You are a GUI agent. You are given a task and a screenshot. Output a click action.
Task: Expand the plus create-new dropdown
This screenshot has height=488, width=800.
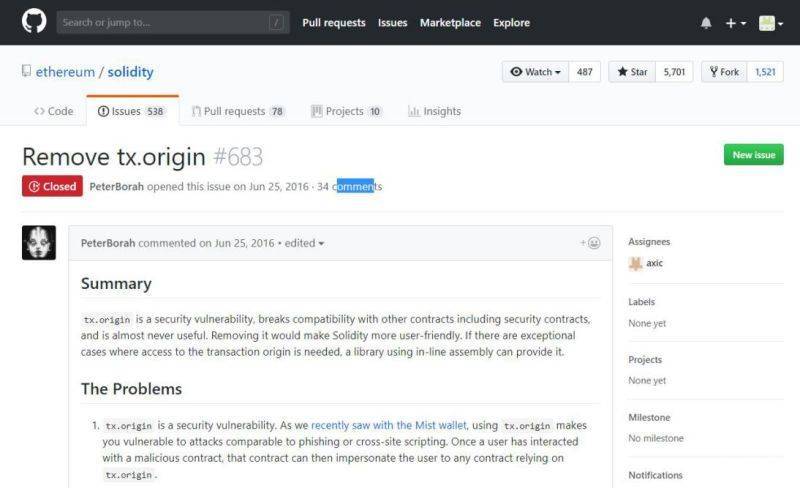736,23
